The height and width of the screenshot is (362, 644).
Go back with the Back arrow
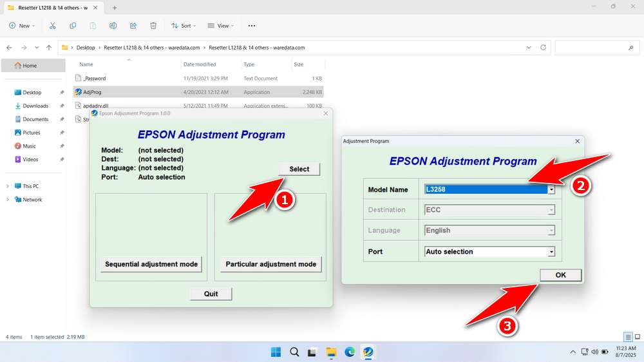point(10,48)
